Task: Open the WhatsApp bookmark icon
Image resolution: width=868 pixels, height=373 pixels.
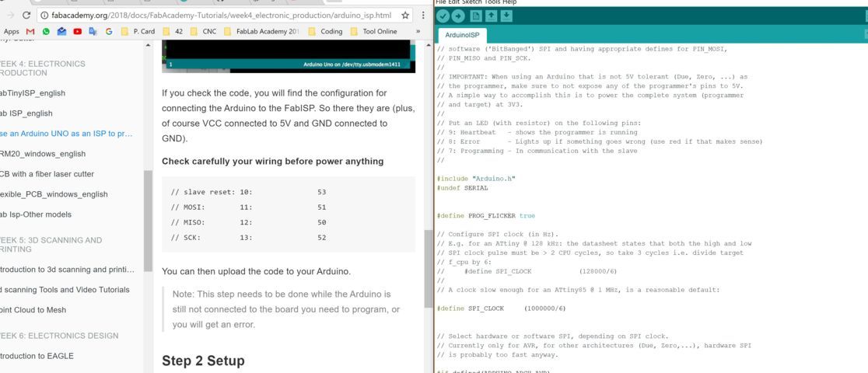Action: [46, 32]
